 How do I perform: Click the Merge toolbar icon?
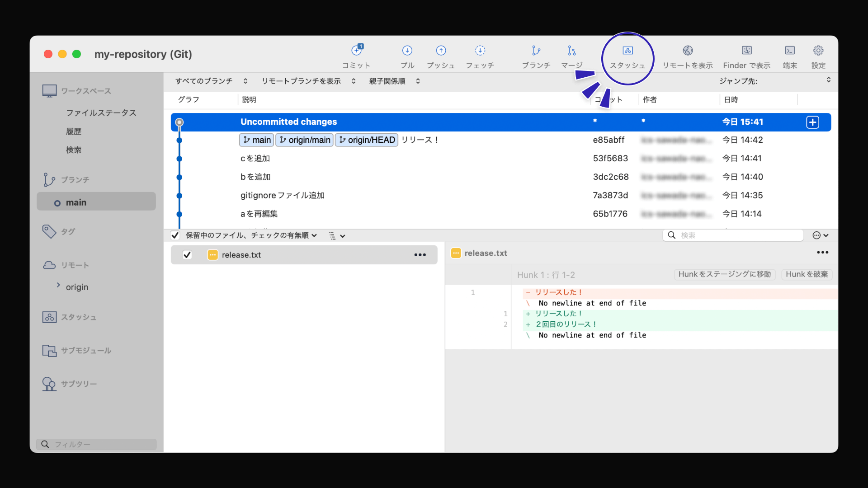click(572, 50)
